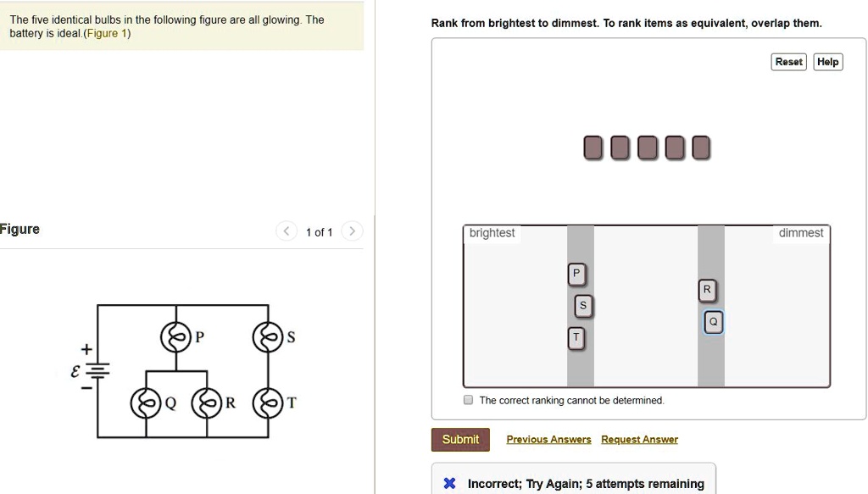Open the Help button

click(x=827, y=62)
